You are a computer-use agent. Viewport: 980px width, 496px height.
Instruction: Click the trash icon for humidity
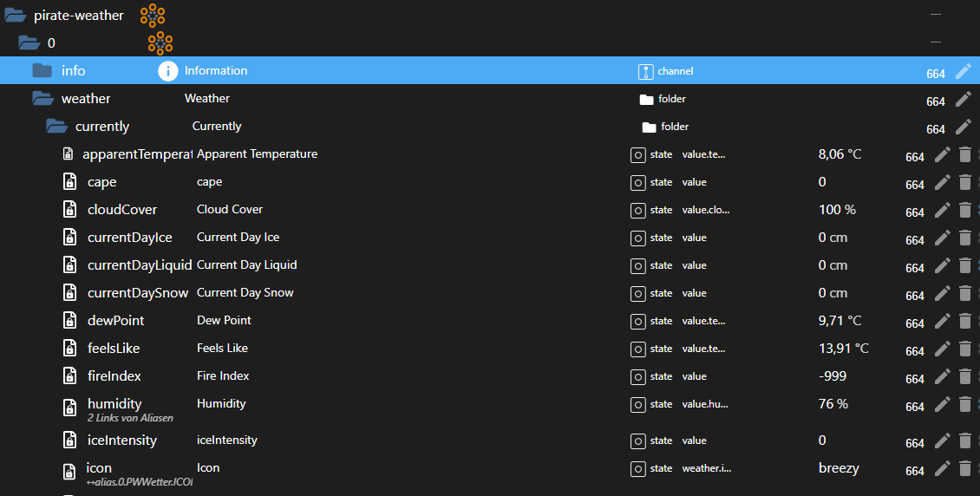[x=965, y=404]
